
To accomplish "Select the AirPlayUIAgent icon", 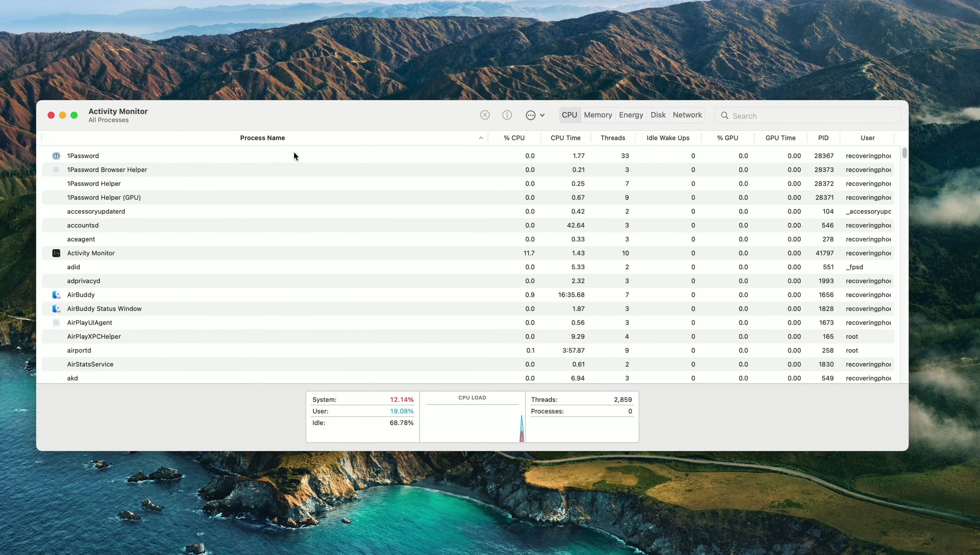I will (x=56, y=322).
